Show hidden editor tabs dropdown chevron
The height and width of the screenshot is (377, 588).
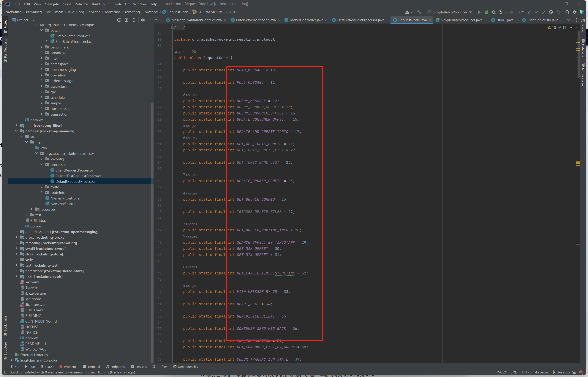click(569, 20)
